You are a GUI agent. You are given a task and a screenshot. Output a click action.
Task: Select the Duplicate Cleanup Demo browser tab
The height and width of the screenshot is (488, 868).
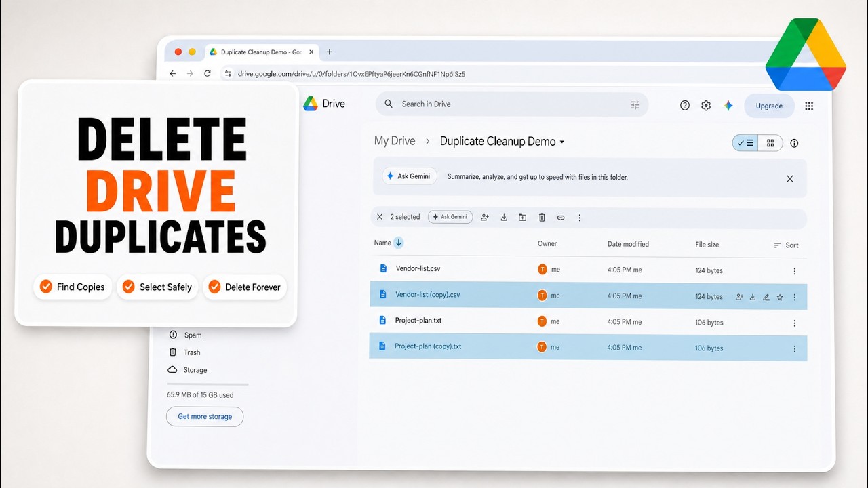(x=262, y=52)
